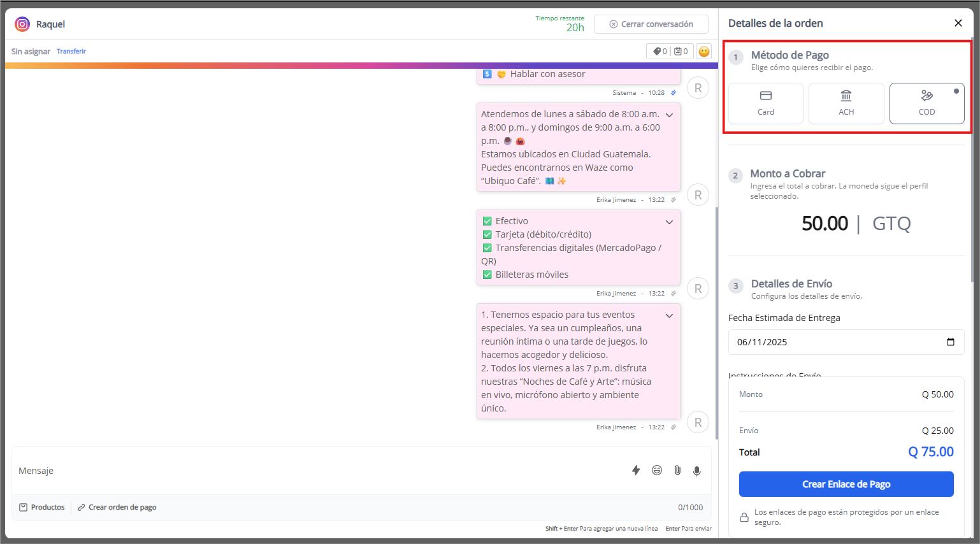This screenshot has height=544, width=980.
Task: Open the emoji picker in message bar
Action: 656,470
